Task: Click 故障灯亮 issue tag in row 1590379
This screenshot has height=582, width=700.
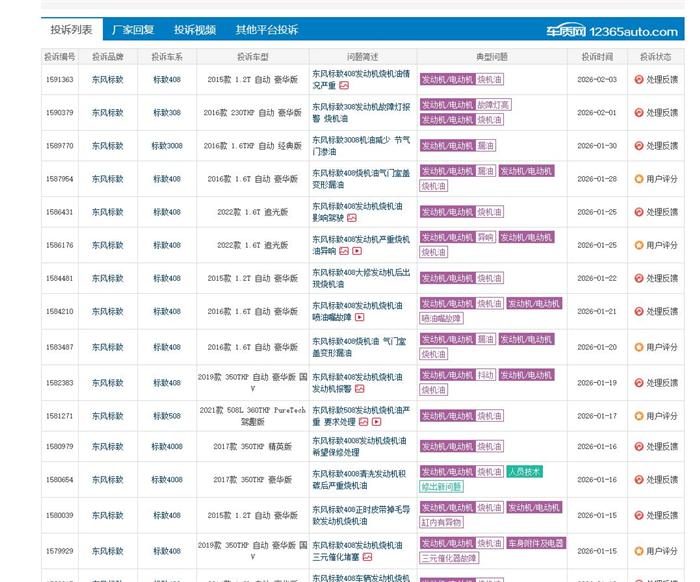Action: pos(493,105)
